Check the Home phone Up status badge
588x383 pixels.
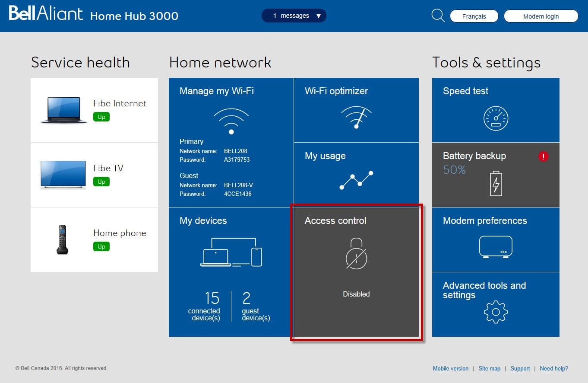coord(101,246)
